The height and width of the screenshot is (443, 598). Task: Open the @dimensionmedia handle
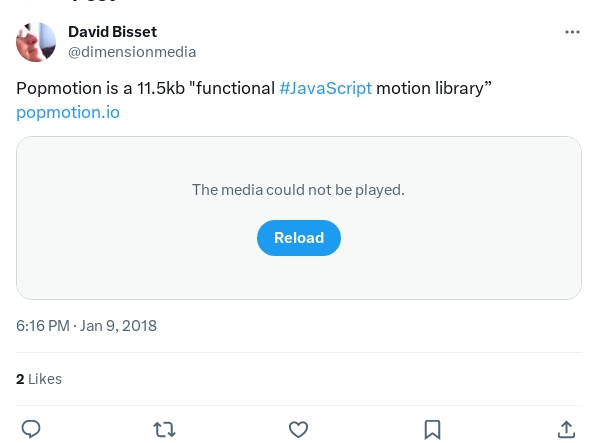(132, 52)
